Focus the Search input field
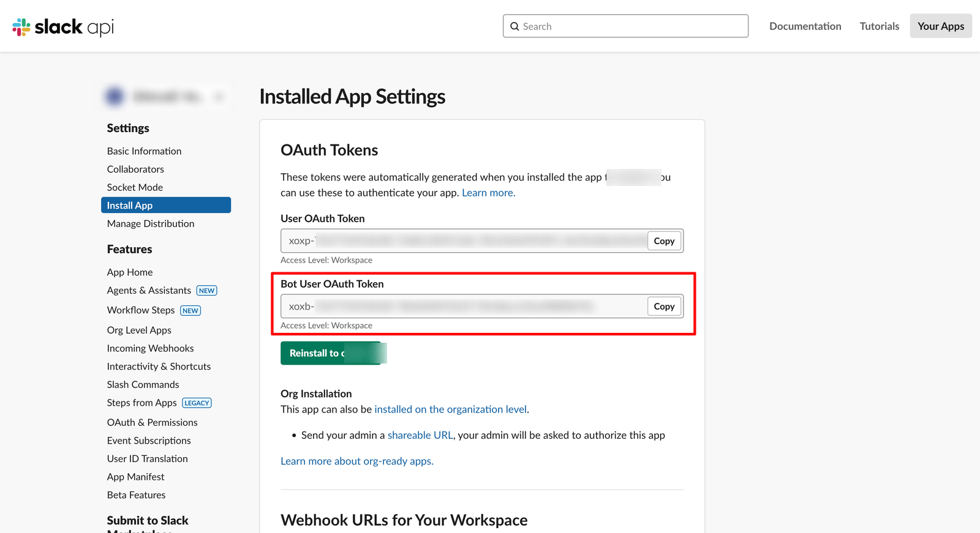Viewport: 980px width, 533px height. pos(625,26)
